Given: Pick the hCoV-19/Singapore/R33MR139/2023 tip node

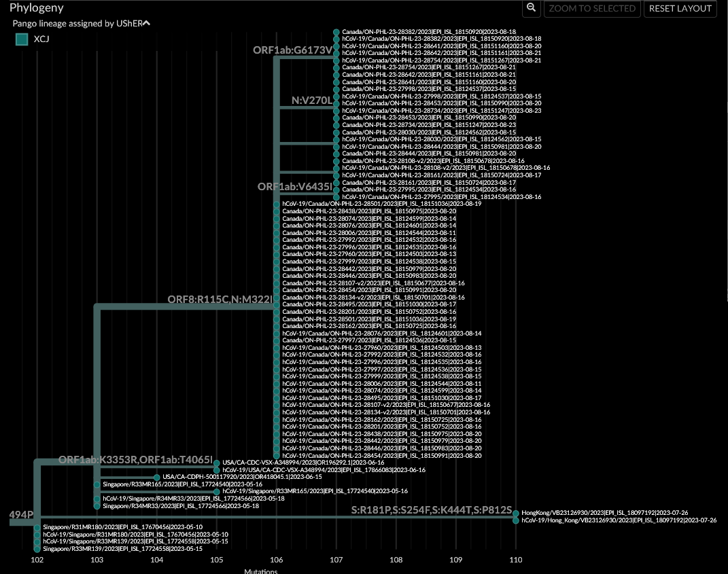Looking at the screenshot, I should (x=37, y=542).
